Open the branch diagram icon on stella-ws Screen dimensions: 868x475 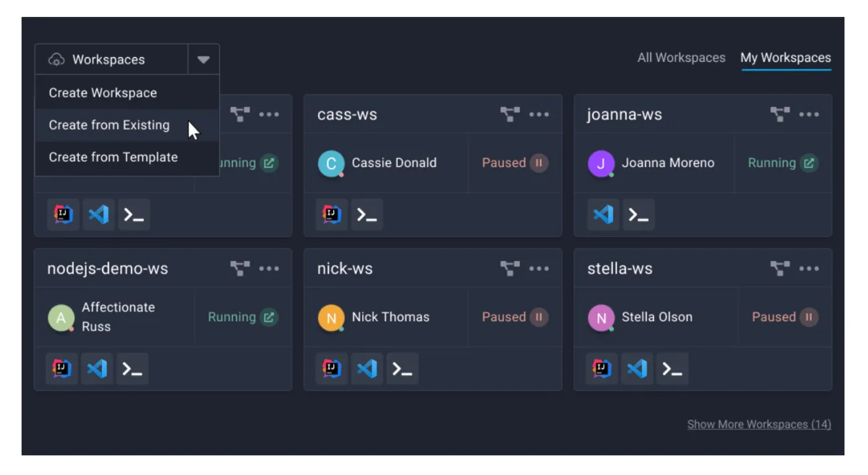click(x=780, y=269)
